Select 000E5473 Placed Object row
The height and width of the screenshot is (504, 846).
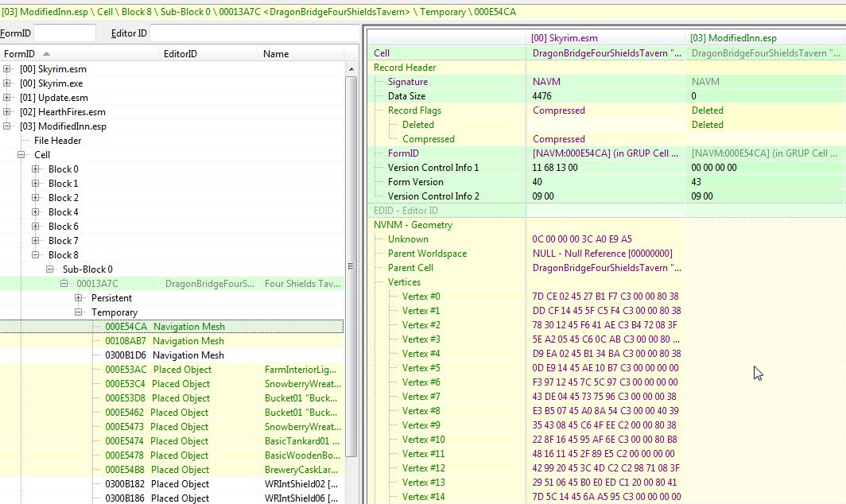[x=172, y=427]
